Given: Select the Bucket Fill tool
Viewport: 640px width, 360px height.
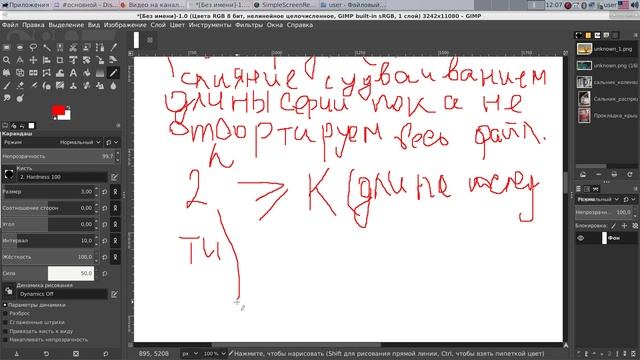Looking at the screenshot, I should coord(87,73).
